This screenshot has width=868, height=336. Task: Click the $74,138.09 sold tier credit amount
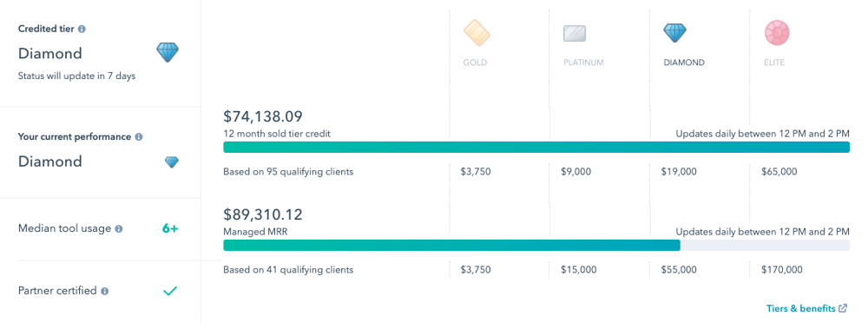coord(263,116)
